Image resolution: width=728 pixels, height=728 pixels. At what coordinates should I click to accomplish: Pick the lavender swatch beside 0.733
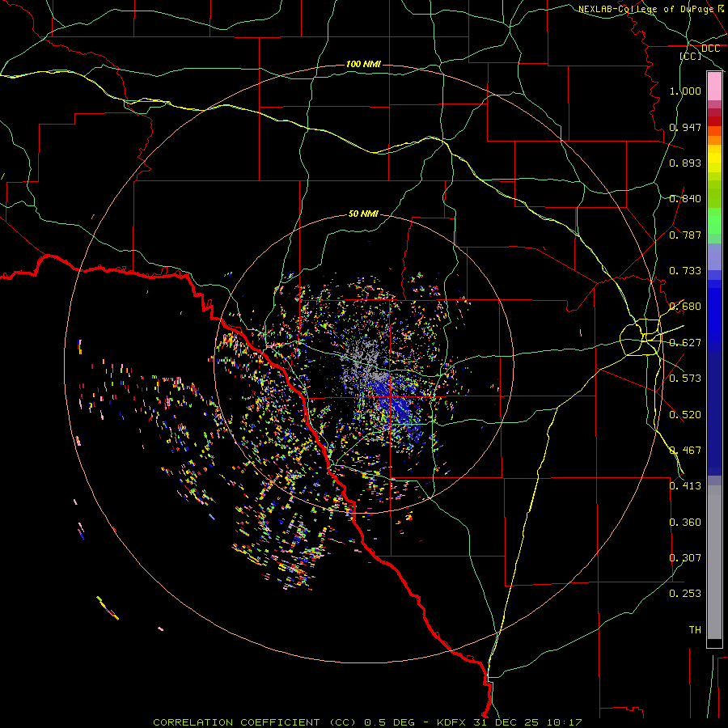[x=714, y=256]
